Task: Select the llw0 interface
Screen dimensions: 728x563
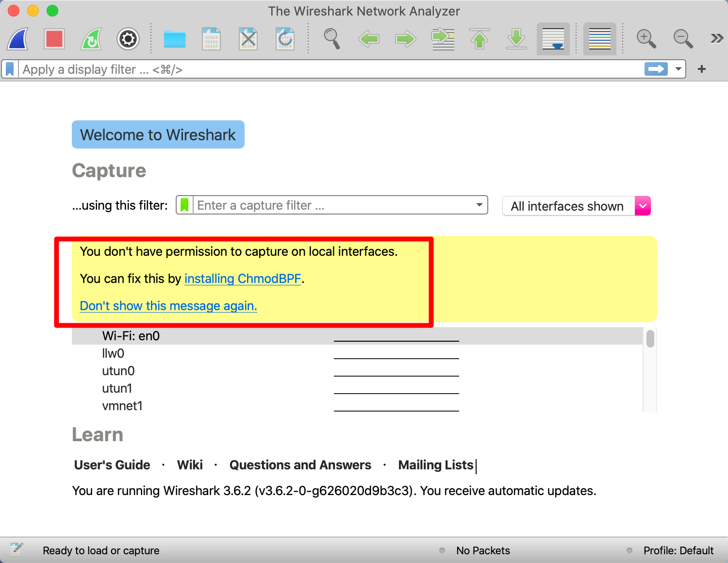Action: point(357,353)
